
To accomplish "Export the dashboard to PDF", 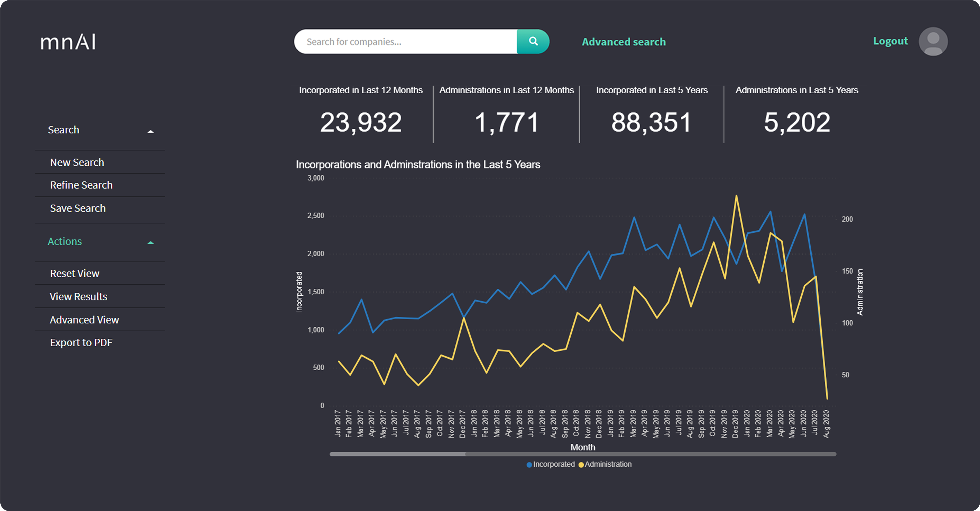I will click(81, 343).
